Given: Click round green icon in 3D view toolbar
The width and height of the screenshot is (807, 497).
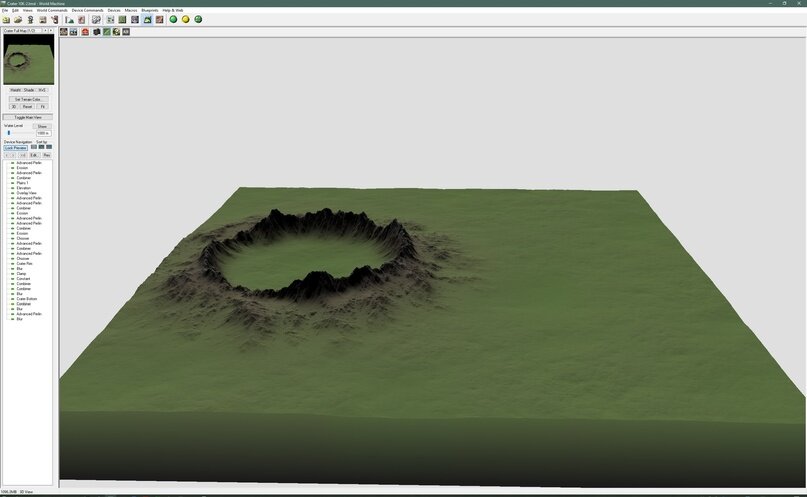Looking at the screenshot, I should (116, 32).
